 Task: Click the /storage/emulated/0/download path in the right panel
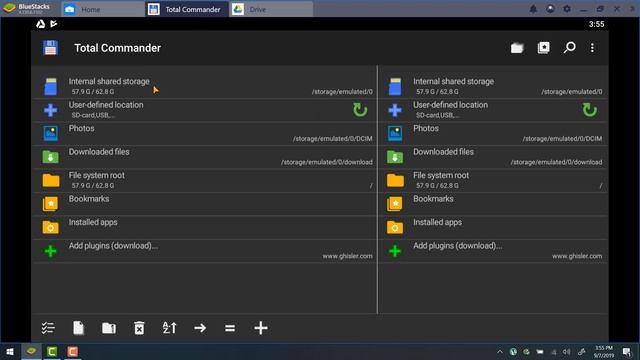(556, 162)
